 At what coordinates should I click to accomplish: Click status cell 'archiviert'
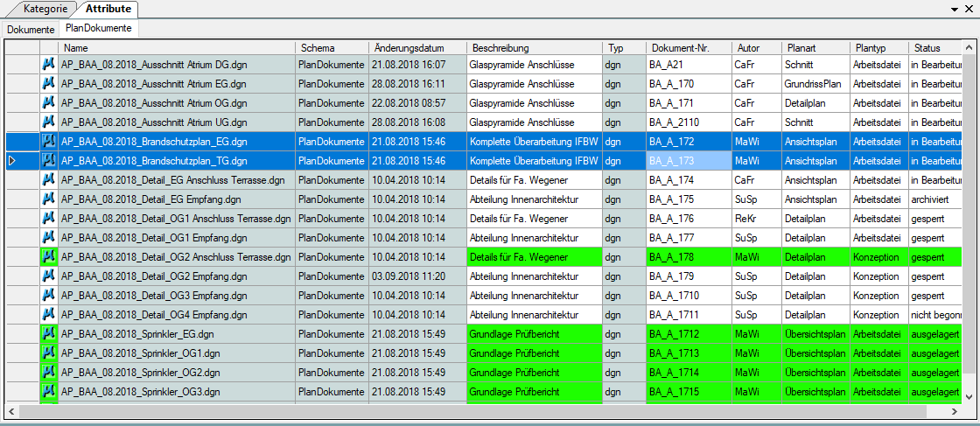point(935,200)
